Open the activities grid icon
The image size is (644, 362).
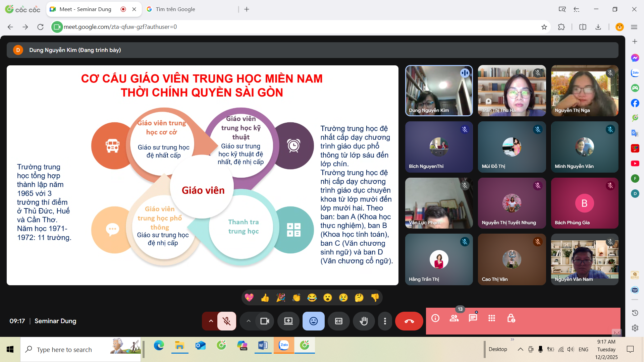click(x=492, y=318)
